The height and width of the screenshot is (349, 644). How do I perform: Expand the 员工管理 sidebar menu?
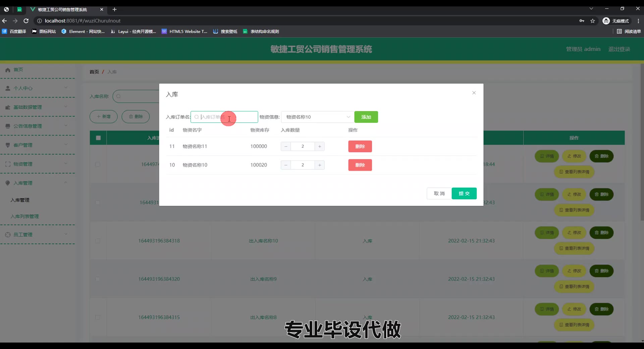(x=37, y=235)
